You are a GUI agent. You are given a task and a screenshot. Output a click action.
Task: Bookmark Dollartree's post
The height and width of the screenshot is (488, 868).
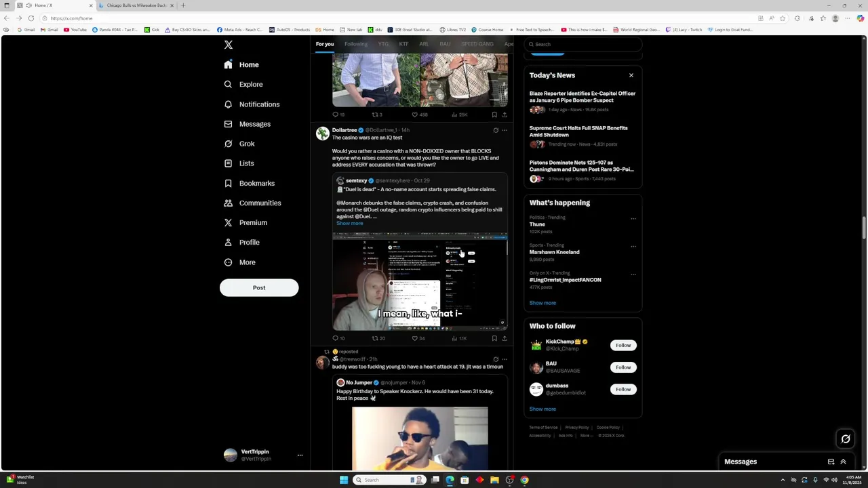click(494, 338)
